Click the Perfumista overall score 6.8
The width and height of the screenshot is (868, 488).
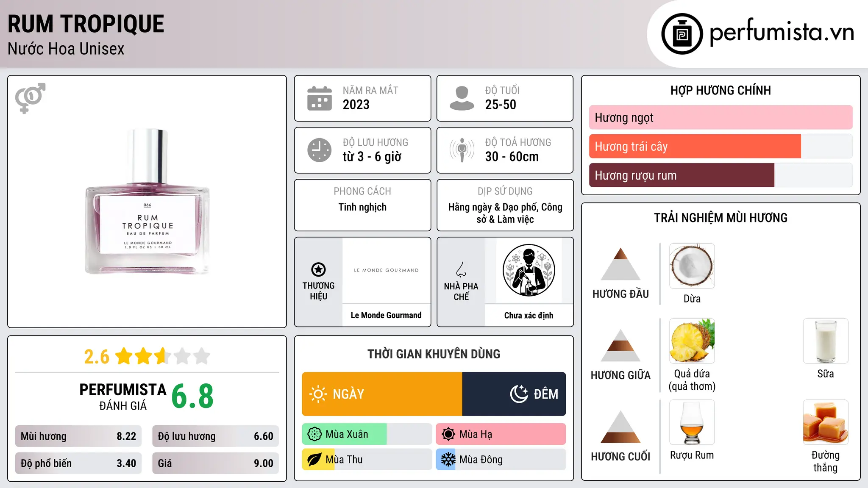click(192, 396)
